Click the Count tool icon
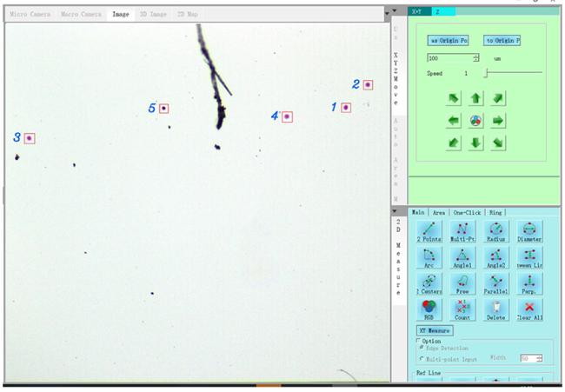 pyautogui.click(x=462, y=310)
